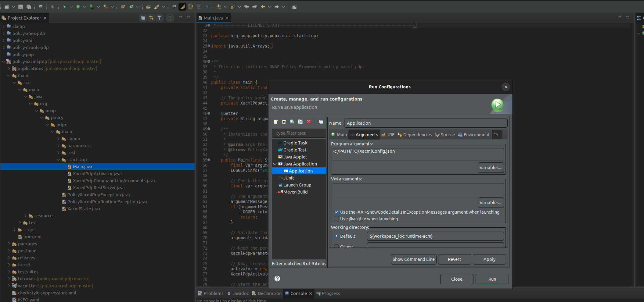Go to Next Annotation icon
Image resolution: width=644 pixels, height=302 pixels.
219,7
